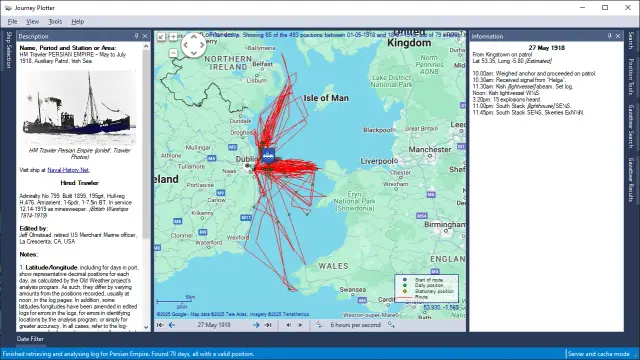The height and width of the screenshot is (360, 640).
Task: Open the Help menu
Action: 78,22
